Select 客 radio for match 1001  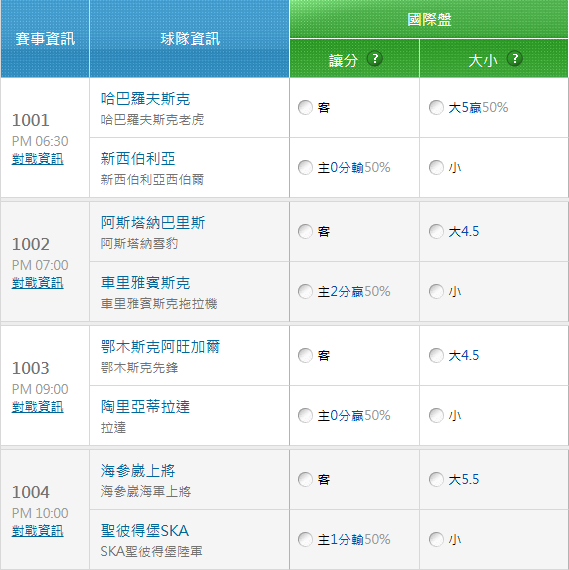click(x=305, y=108)
